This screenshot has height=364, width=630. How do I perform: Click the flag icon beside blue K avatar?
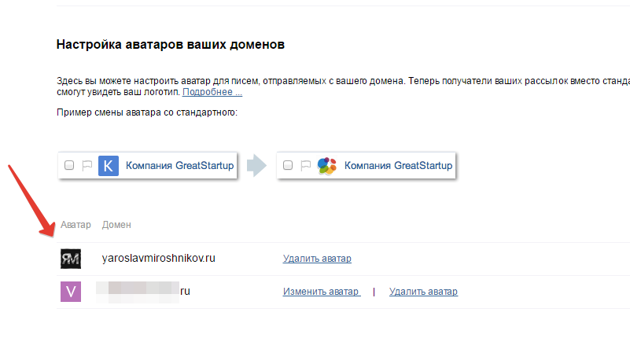(87, 165)
